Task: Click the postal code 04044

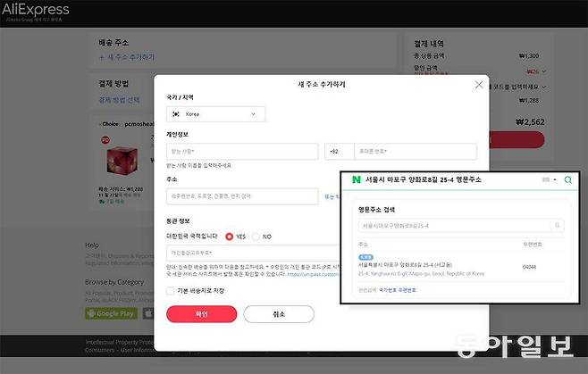Action: tap(529, 267)
